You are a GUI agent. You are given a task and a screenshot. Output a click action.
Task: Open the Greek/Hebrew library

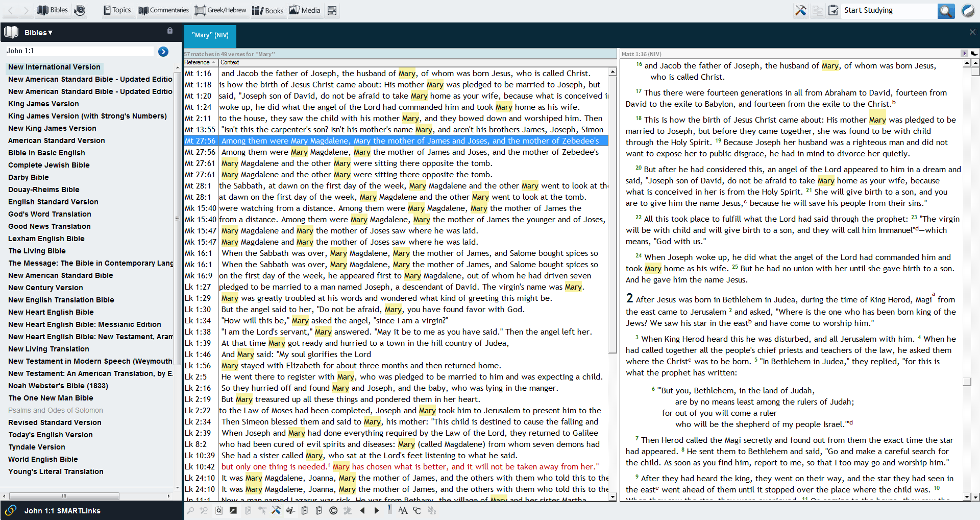click(220, 10)
